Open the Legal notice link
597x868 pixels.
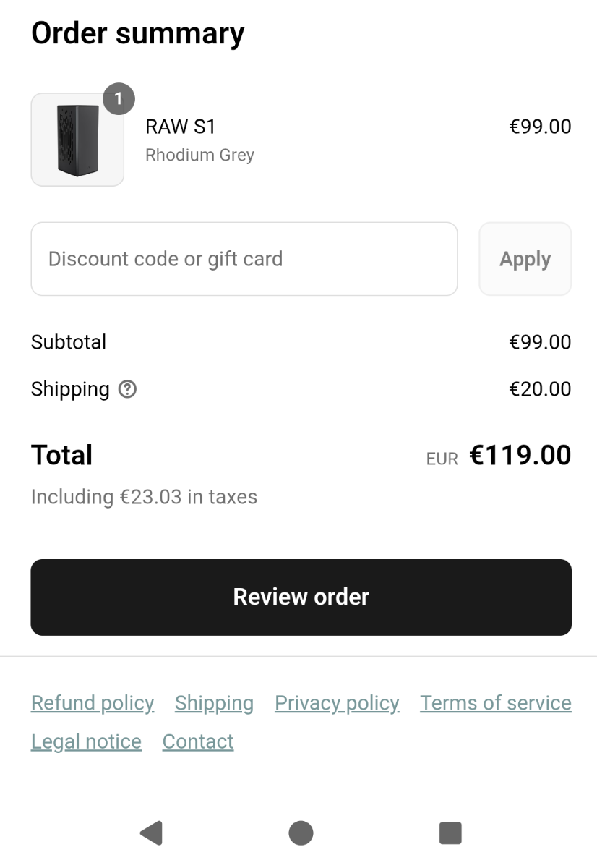pyautogui.click(x=86, y=741)
